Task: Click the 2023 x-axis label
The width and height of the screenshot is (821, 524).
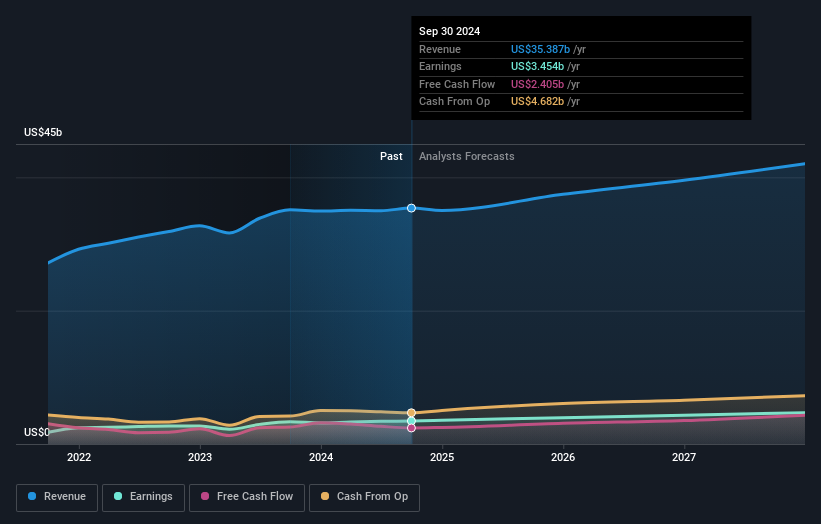Action: pos(200,458)
